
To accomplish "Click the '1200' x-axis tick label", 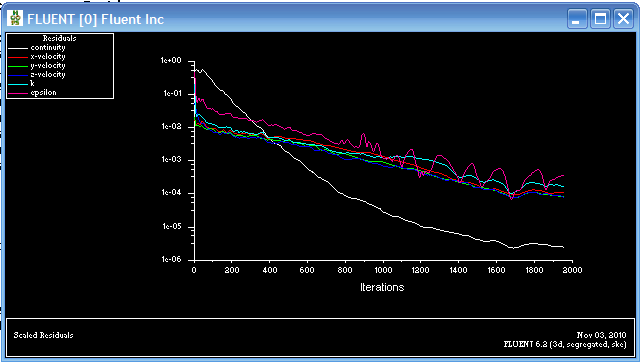I will point(420,270).
